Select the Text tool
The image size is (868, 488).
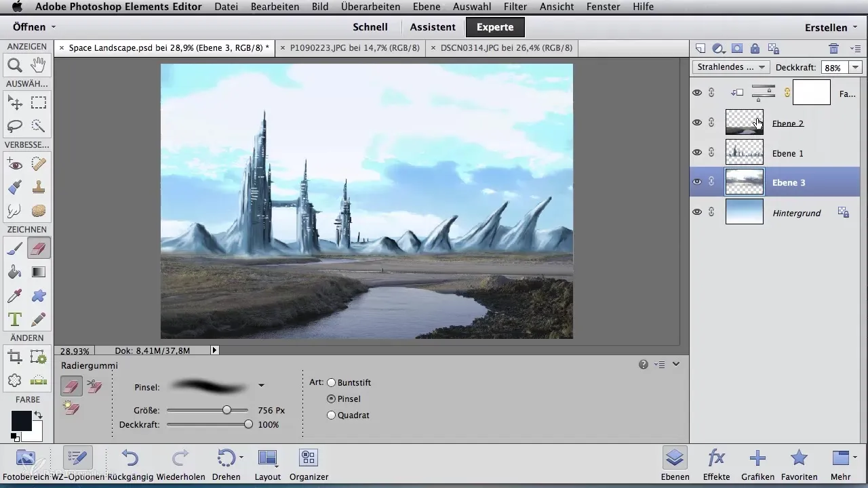(x=15, y=319)
